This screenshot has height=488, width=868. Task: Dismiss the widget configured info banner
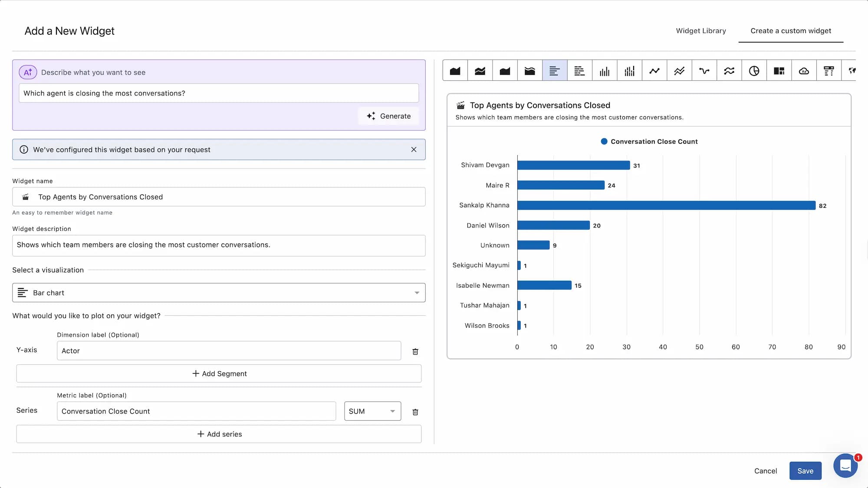tap(414, 150)
